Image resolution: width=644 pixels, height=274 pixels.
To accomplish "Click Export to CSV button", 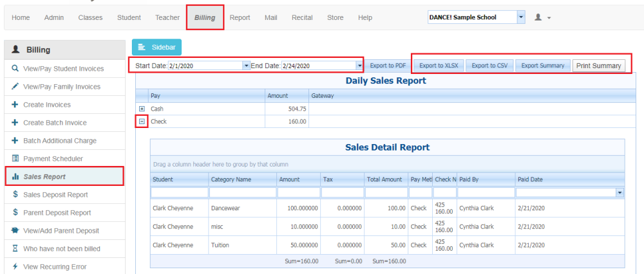I will pyautogui.click(x=489, y=66).
